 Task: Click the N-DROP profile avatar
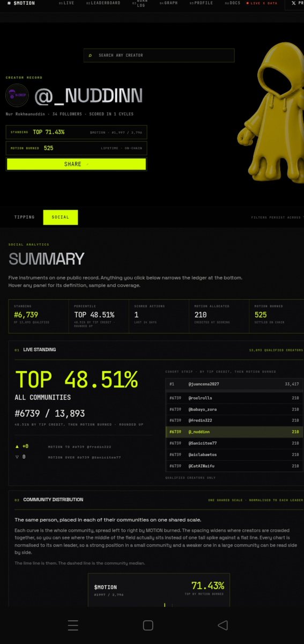coord(18,94)
